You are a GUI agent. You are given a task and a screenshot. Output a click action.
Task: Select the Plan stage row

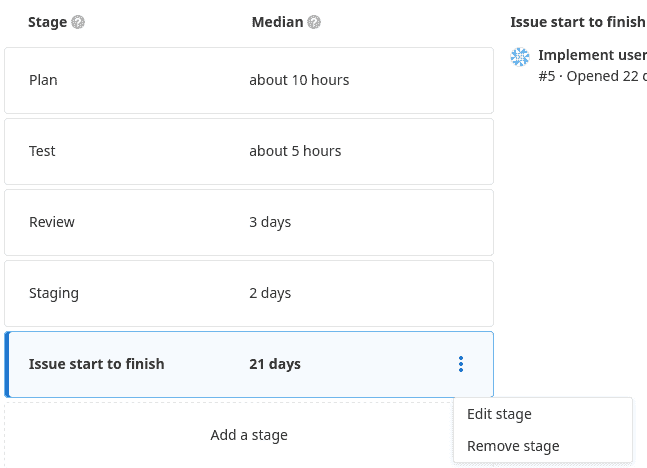click(x=249, y=80)
